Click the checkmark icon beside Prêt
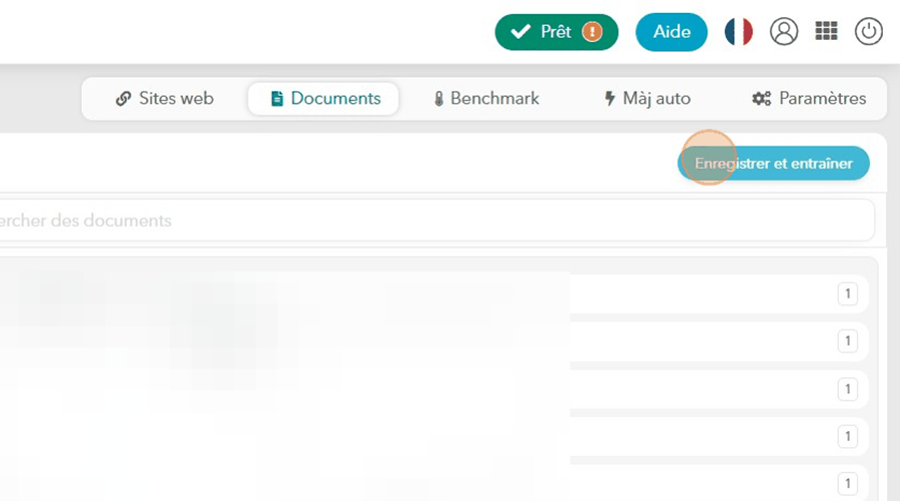900x501 pixels. [520, 32]
